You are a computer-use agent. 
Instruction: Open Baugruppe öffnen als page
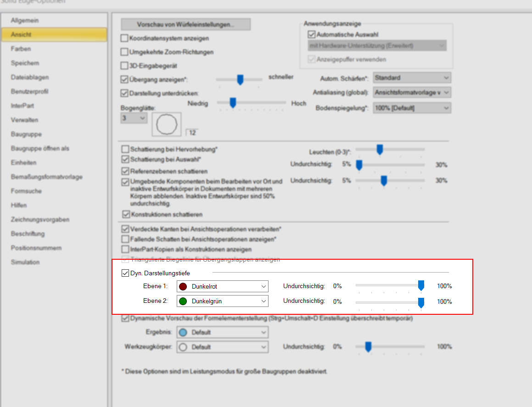(x=39, y=149)
